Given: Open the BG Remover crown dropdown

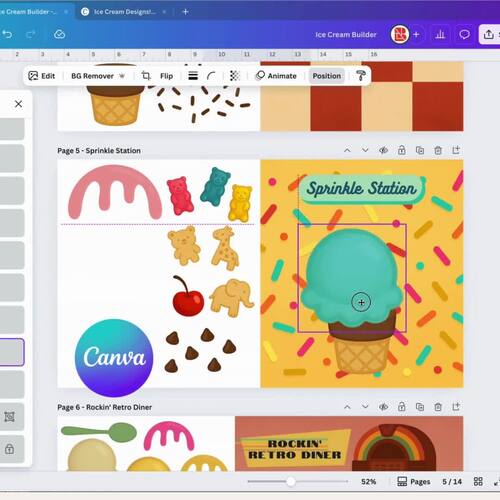Looking at the screenshot, I should pyautogui.click(x=122, y=76).
